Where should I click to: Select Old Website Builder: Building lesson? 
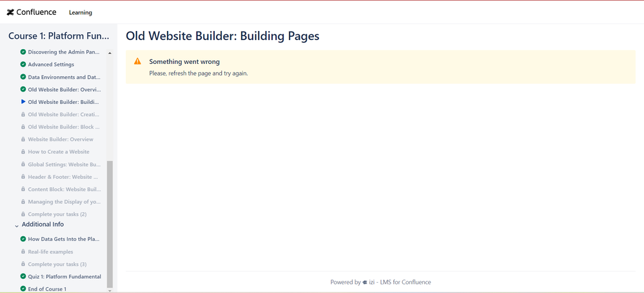point(63,102)
